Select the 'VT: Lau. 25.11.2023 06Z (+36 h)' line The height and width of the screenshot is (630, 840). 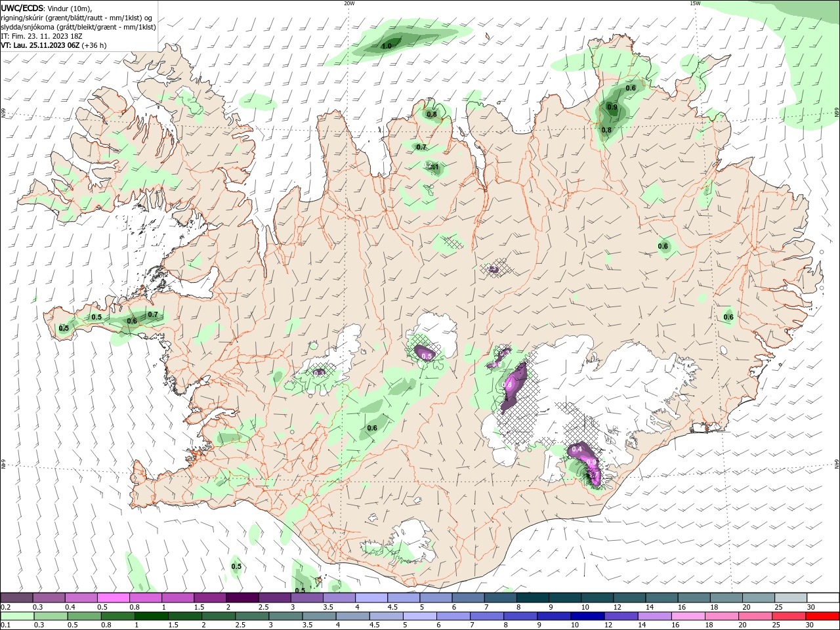(54, 45)
